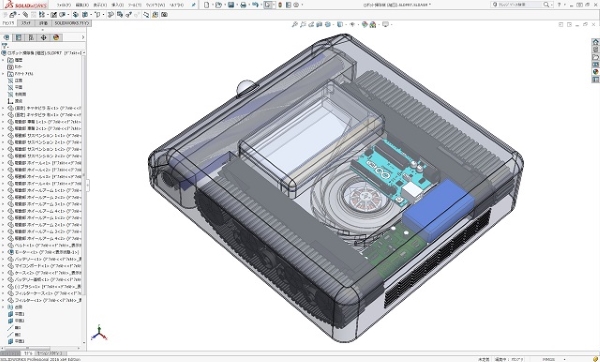This screenshot has width=600, height=362.
Task: Open the SOLIDWORKS Resources home icon in task pane
Action: 595,42
